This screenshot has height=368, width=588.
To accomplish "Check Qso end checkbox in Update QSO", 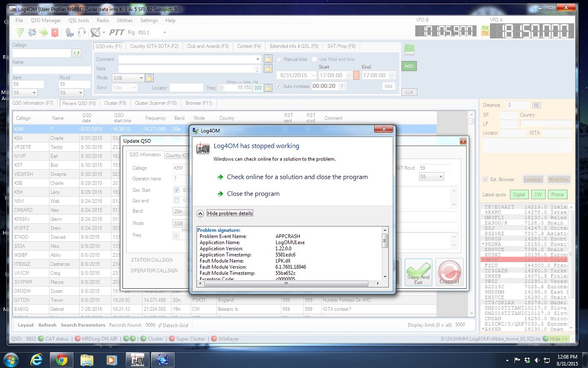I will [177, 200].
